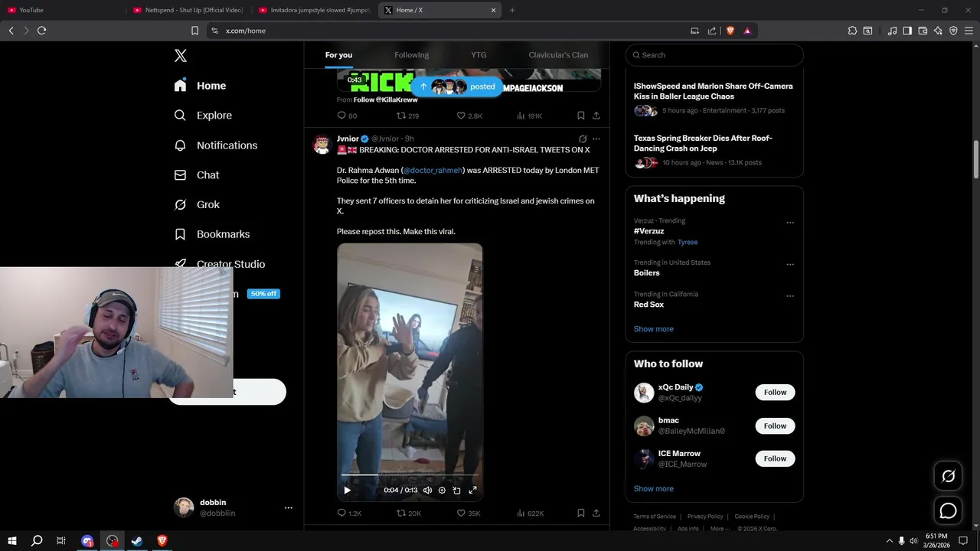Show more under Who to follow
The width and height of the screenshot is (980, 551).
(x=653, y=489)
